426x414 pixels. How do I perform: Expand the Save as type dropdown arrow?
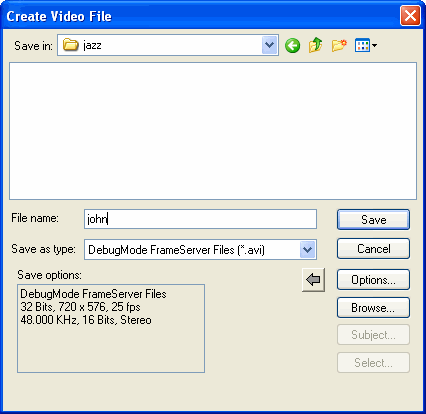(308, 249)
